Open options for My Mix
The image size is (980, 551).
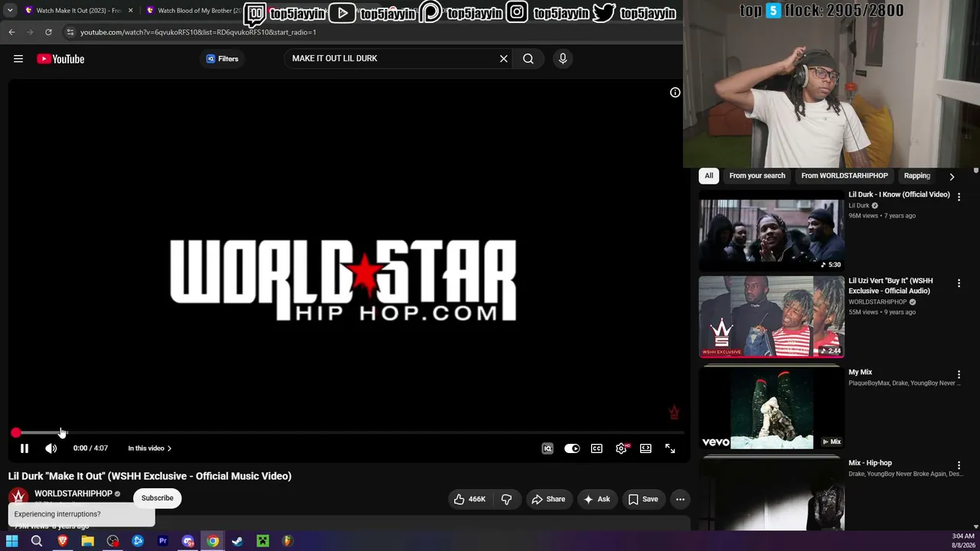point(959,375)
